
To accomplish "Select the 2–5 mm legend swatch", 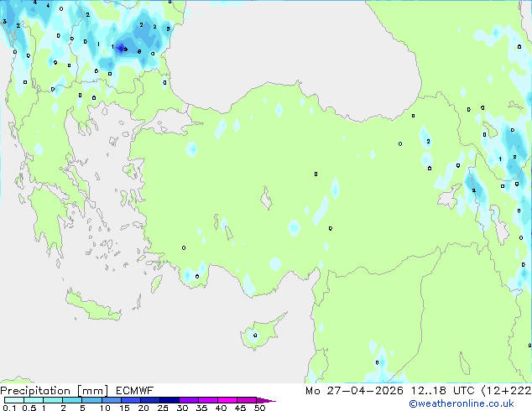I will pyautogui.click(x=72, y=400).
